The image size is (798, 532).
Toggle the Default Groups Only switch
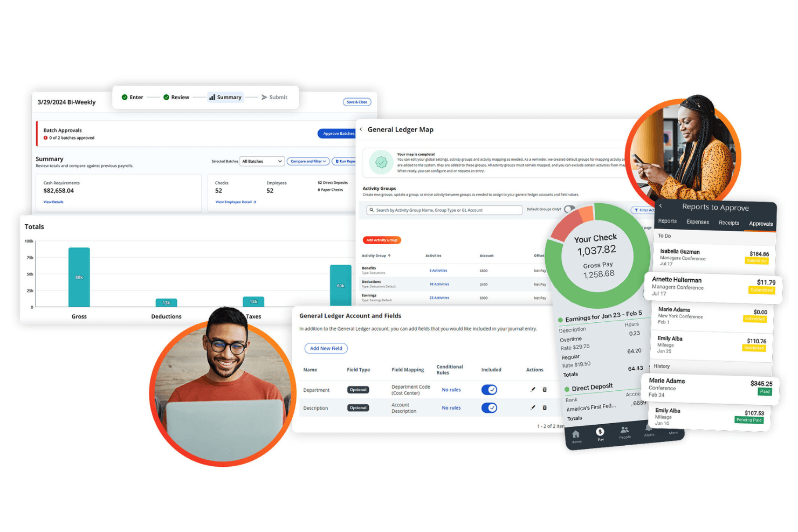pyautogui.click(x=569, y=209)
